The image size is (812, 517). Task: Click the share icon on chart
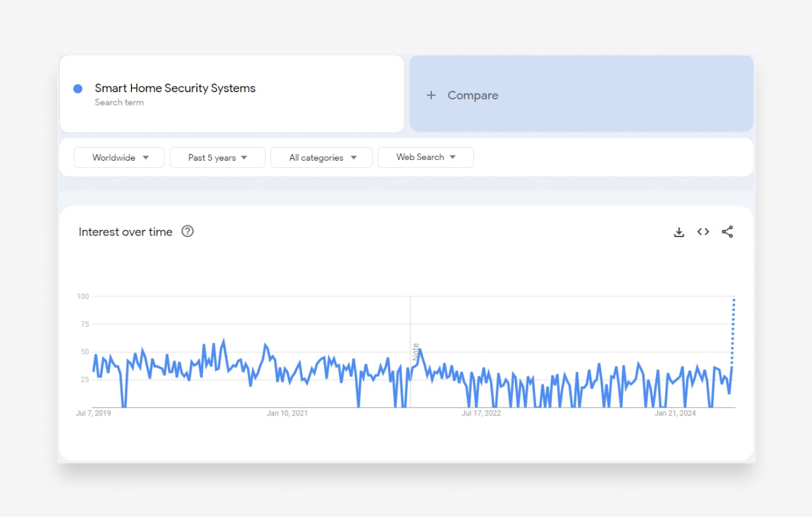pos(727,232)
